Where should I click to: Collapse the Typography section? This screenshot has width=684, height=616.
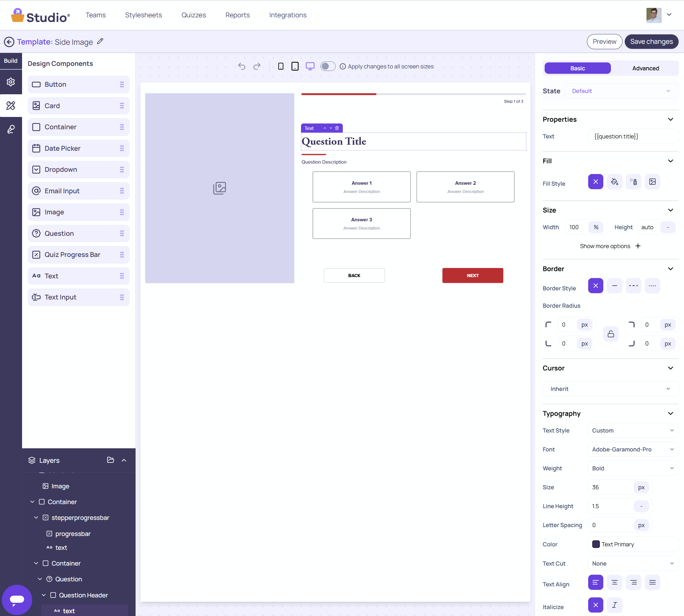[670, 414]
